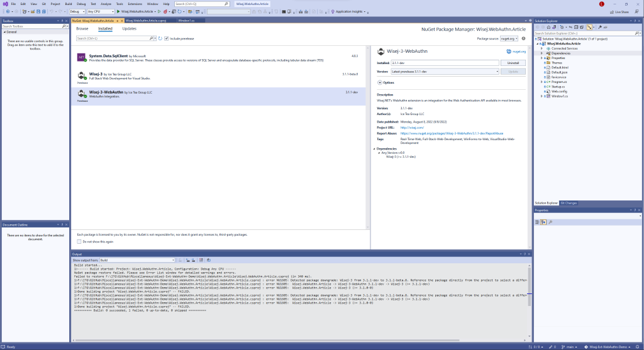Open the Extensions menu

[135, 4]
